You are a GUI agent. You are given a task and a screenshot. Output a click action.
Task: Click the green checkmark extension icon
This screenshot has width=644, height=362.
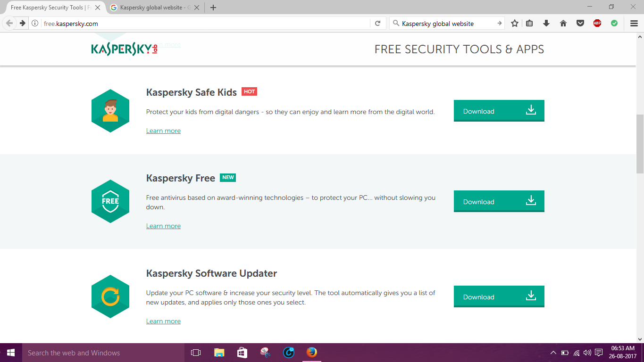pos(614,23)
